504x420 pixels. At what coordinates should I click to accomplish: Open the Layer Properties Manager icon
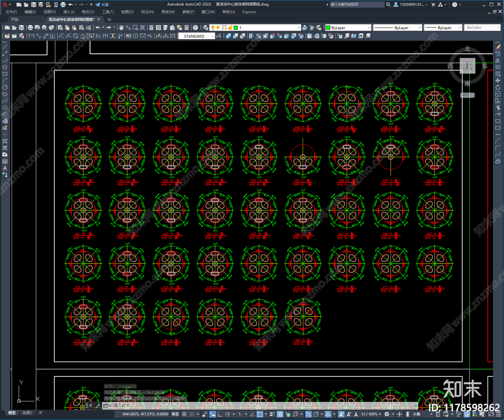point(205,28)
